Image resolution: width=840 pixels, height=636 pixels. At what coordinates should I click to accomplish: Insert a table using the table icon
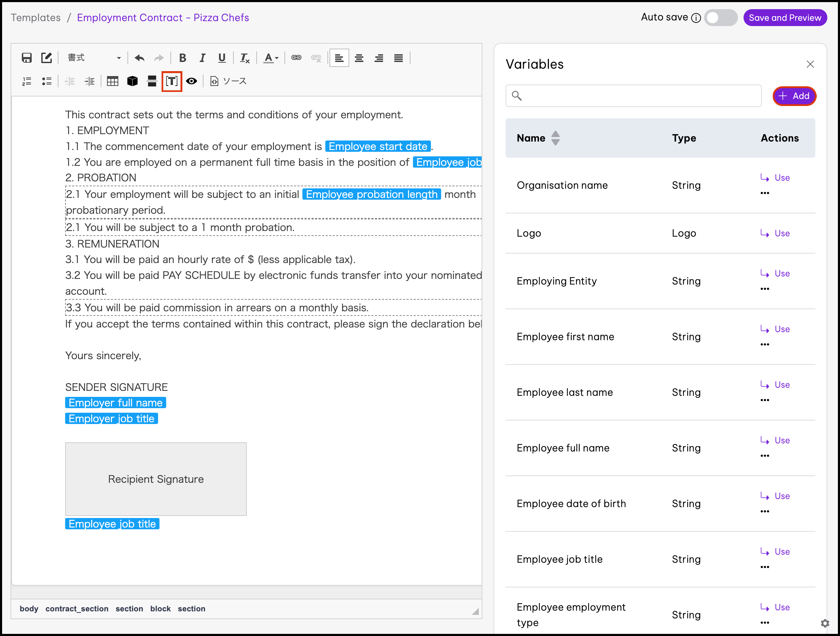click(112, 81)
